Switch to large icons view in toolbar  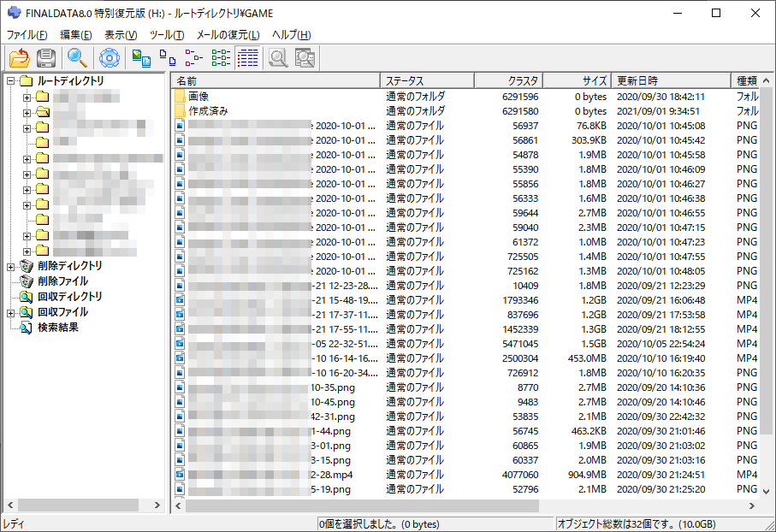pos(141,58)
